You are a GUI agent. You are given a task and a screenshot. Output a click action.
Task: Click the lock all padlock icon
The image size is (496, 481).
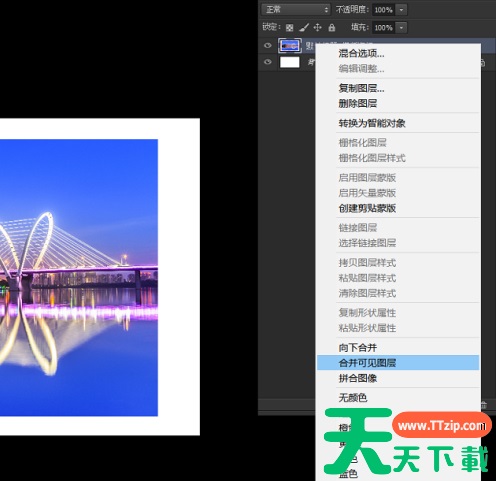click(x=332, y=27)
